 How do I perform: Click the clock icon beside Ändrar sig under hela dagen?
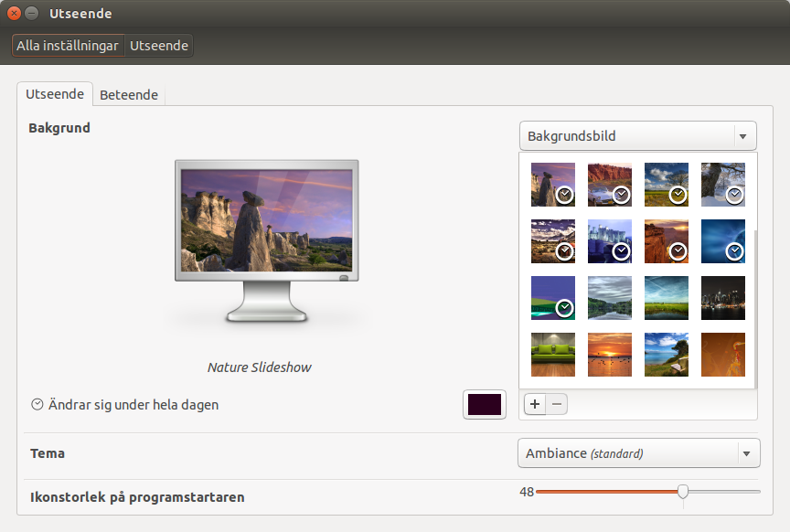pyautogui.click(x=37, y=405)
